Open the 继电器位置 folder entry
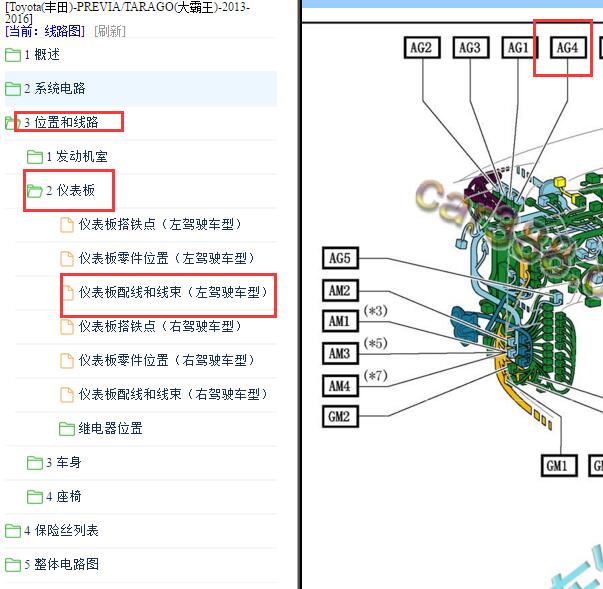The width and height of the screenshot is (603, 589). click(x=111, y=428)
